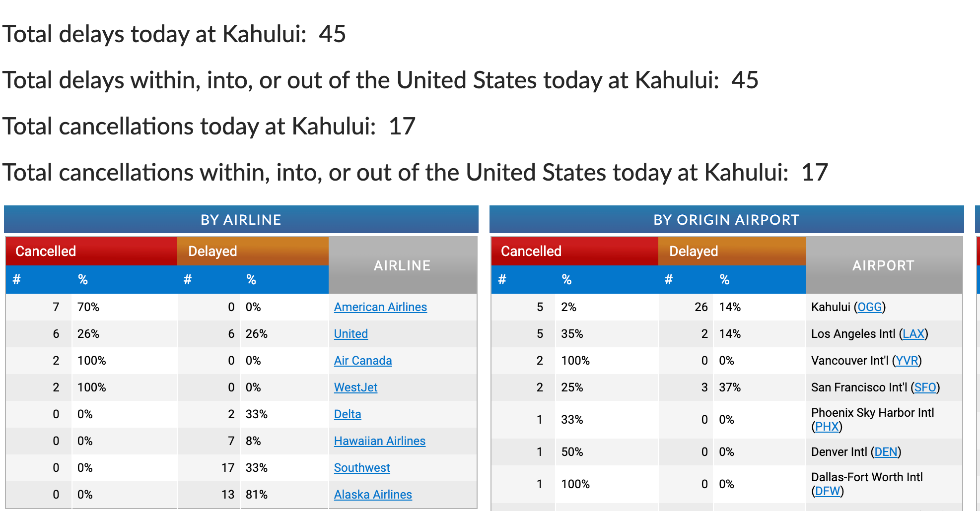Click the YVR airport code link
The height and width of the screenshot is (511, 980).
pos(907,361)
